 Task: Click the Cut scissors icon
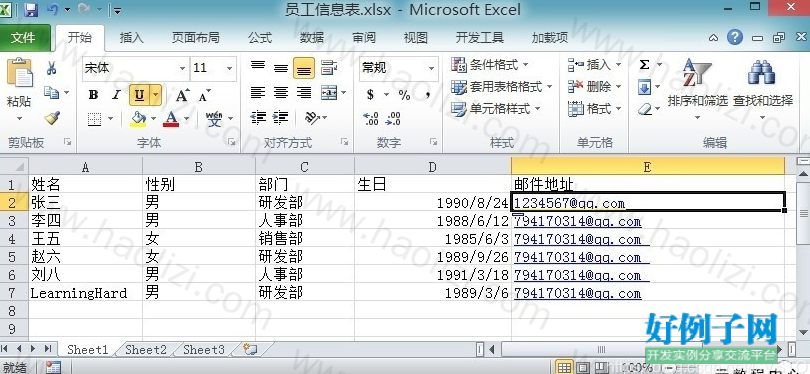(x=52, y=68)
